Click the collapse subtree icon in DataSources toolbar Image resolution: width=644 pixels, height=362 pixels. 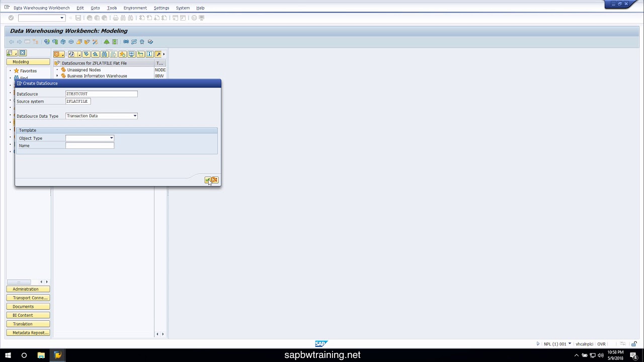(x=95, y=54)
